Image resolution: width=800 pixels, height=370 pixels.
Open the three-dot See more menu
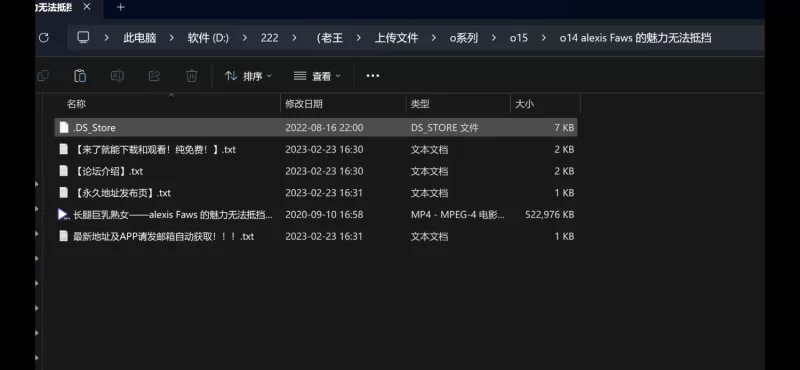(x=373, y=76)
